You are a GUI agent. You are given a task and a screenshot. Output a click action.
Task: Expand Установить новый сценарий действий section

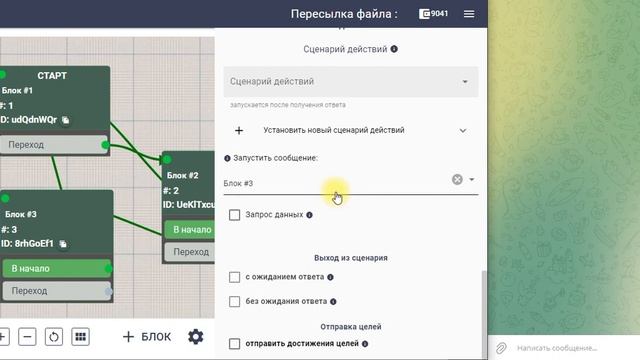coord(463,131)
